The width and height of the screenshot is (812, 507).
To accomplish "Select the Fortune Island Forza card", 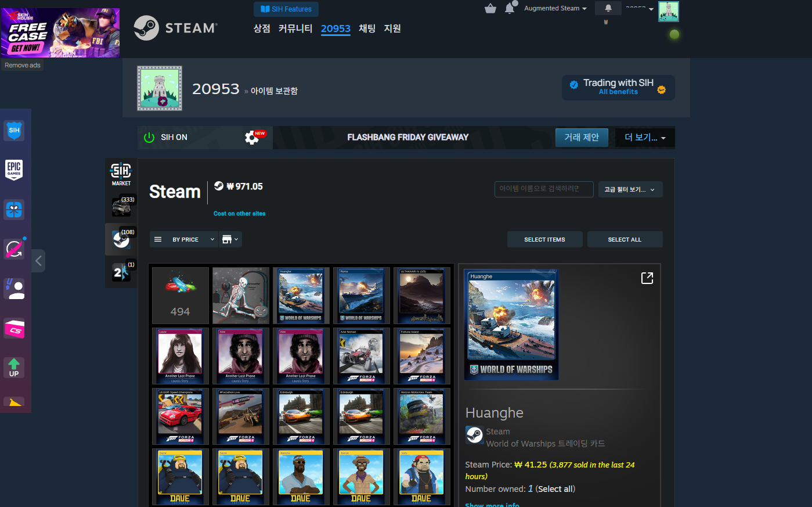I will coord(422,356).
